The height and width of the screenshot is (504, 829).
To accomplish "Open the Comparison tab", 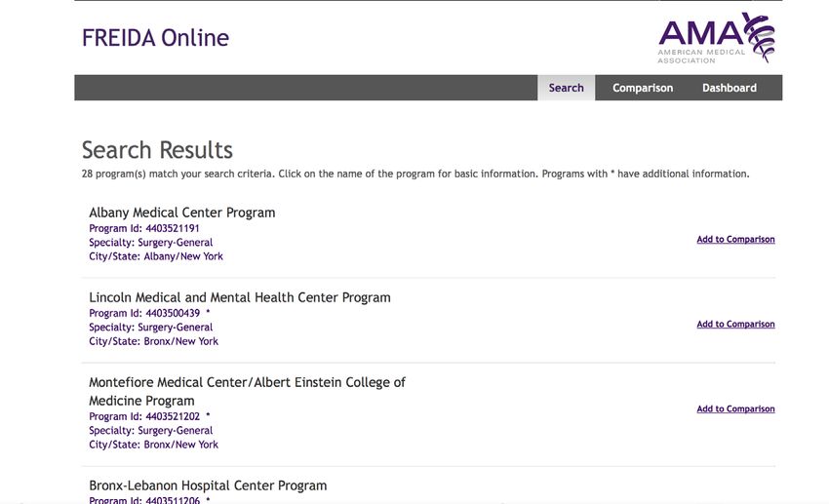I will (x=643, y=88).
